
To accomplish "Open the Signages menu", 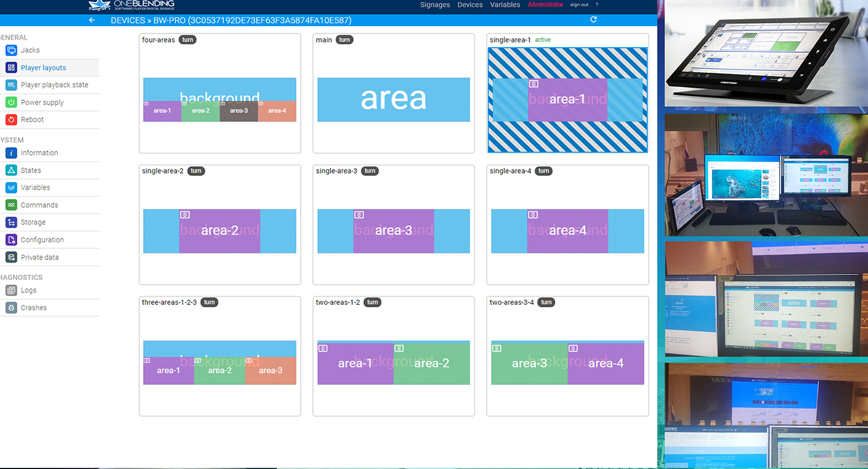I will pos(435,5).
